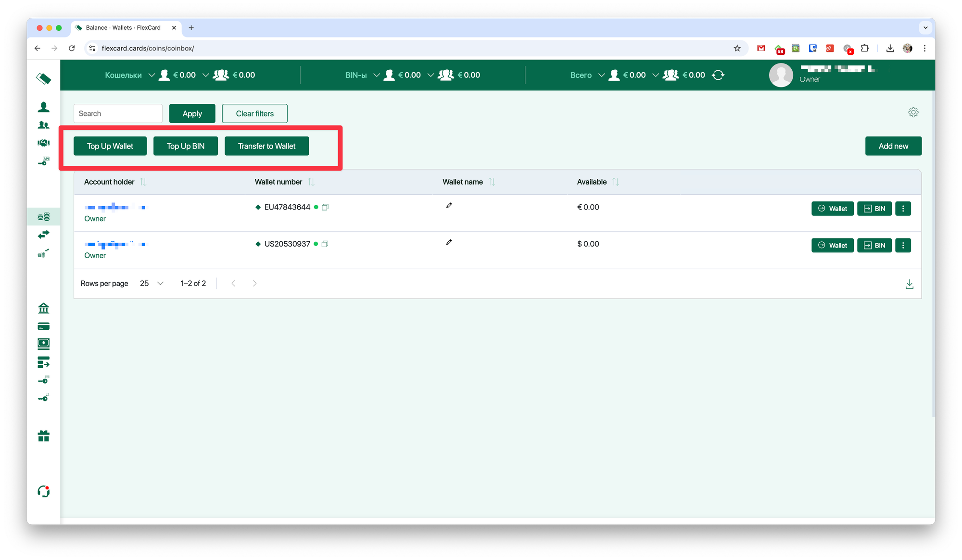The height and width of the screenshot is (560, 962).
Task: Expand the Кошельки dropdown chevron
Action: [152, 75]
